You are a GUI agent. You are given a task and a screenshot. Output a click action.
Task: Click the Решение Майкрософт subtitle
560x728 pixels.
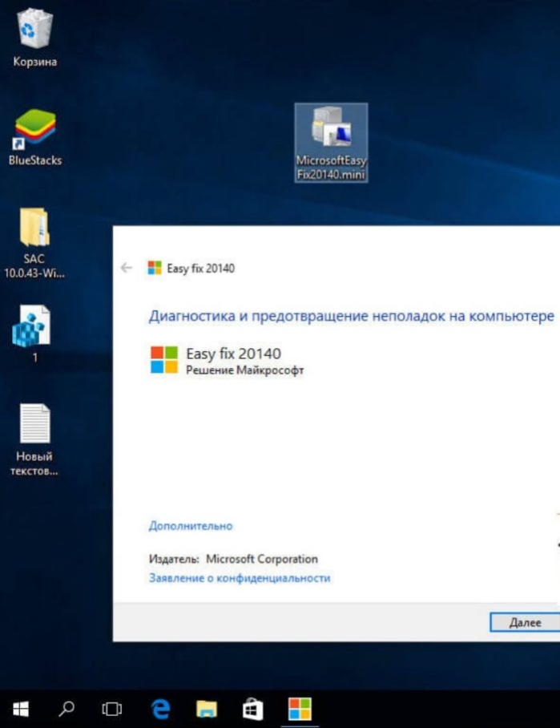[245, 370]
